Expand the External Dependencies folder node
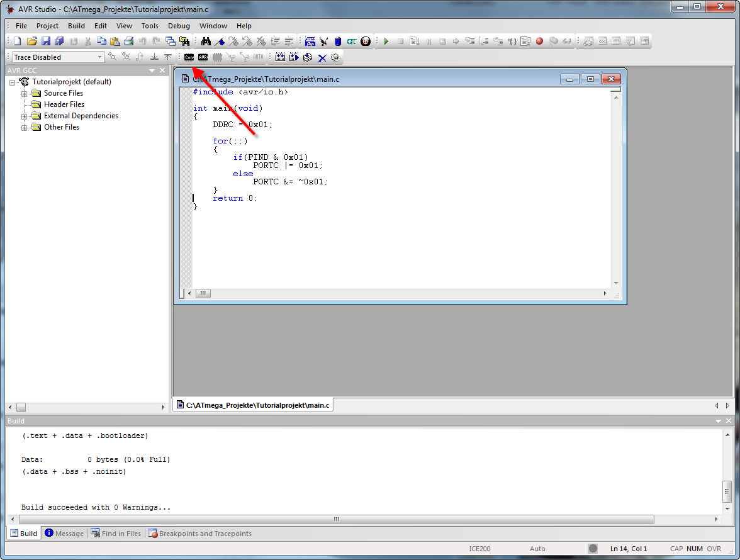Viewport: 740px width, 560px height. (x=24, y=116)
